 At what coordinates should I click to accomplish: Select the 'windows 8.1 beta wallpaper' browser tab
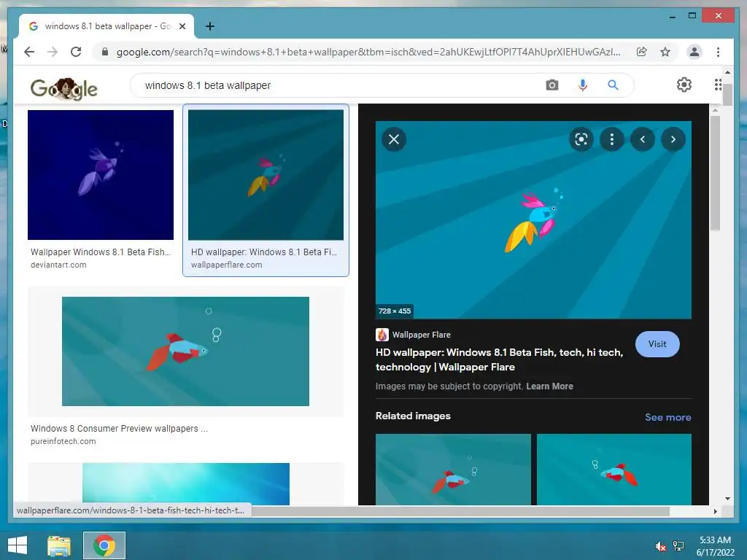107,26
